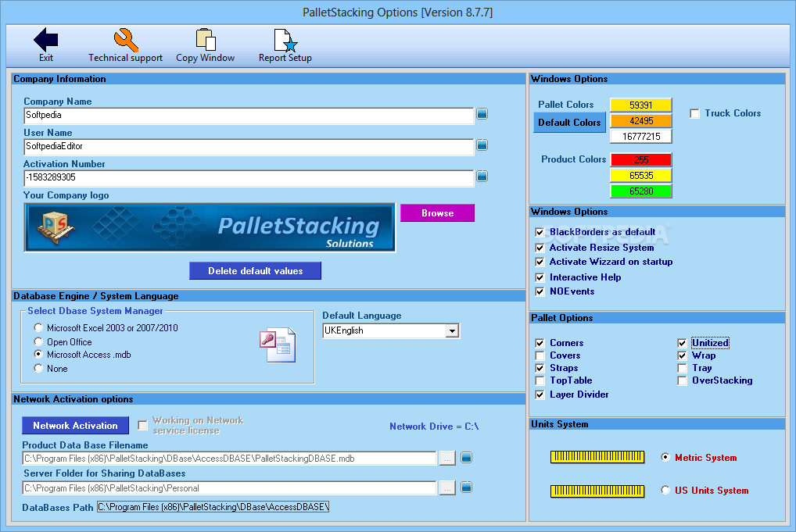Screen dimensions: 796x532
Task: Browse for Product Data Base Filename ellipsis
Action: click(x=447, y=459)
